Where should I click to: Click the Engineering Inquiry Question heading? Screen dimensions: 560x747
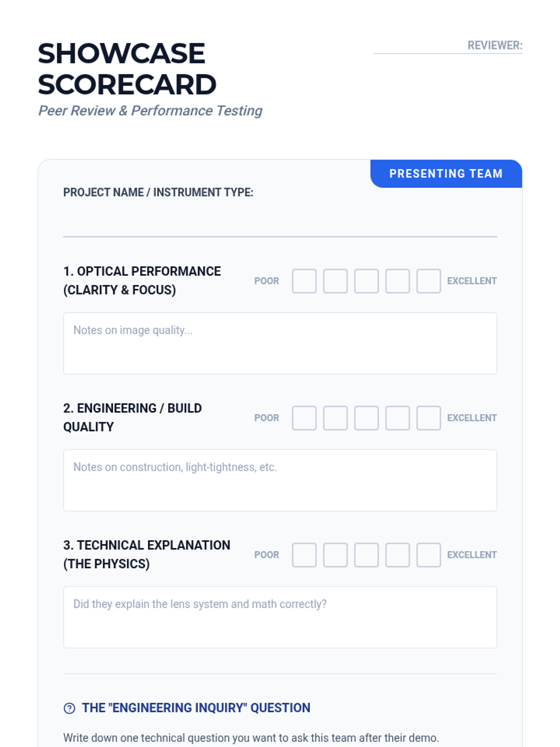click(196, 708)
